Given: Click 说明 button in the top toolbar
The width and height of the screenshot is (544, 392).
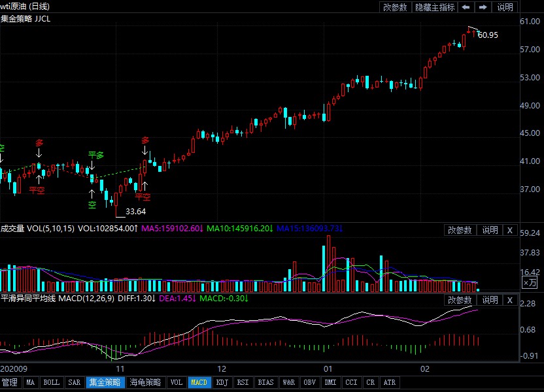Looking at the screenshot, I should [x=505, y=7].
